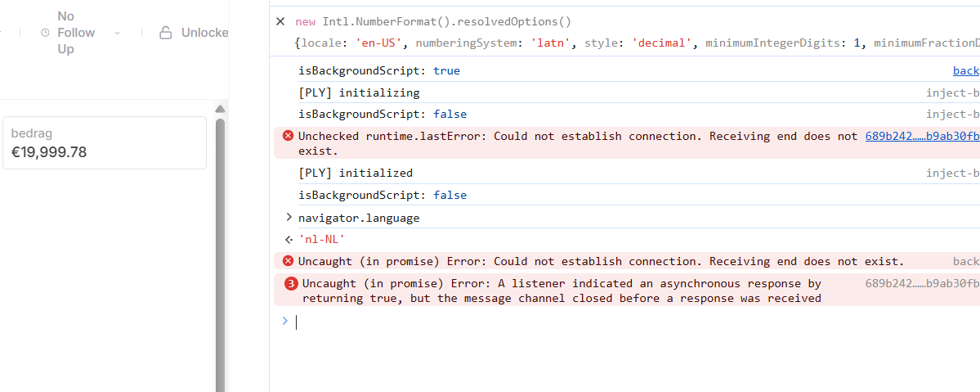Image resolution: width=980 pixels, height=392 pixels.
Task: Click the scrollbar up arrow in left panel
Action: [x=220, y=109]
